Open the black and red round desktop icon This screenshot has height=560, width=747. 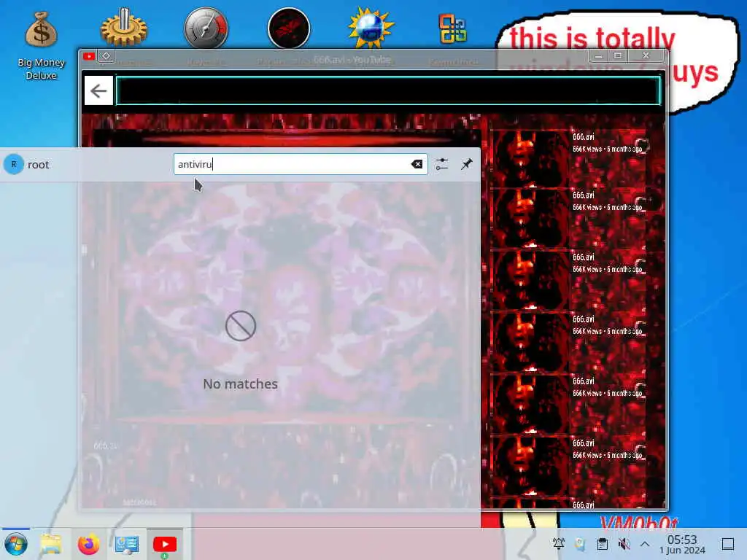click(x=289, y=28)
